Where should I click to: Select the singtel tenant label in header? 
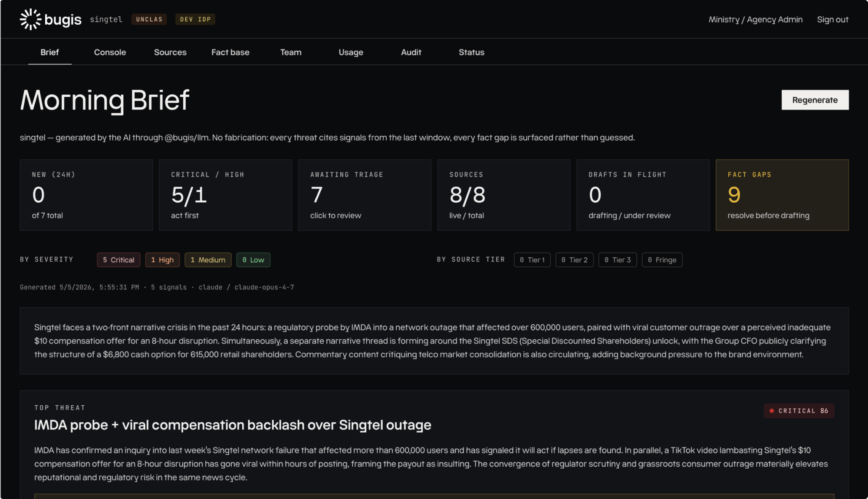click(x=106, y=19)
